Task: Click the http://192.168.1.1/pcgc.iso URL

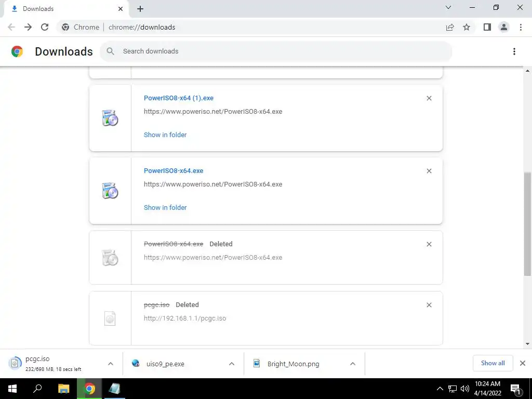Action: (185, 318)
